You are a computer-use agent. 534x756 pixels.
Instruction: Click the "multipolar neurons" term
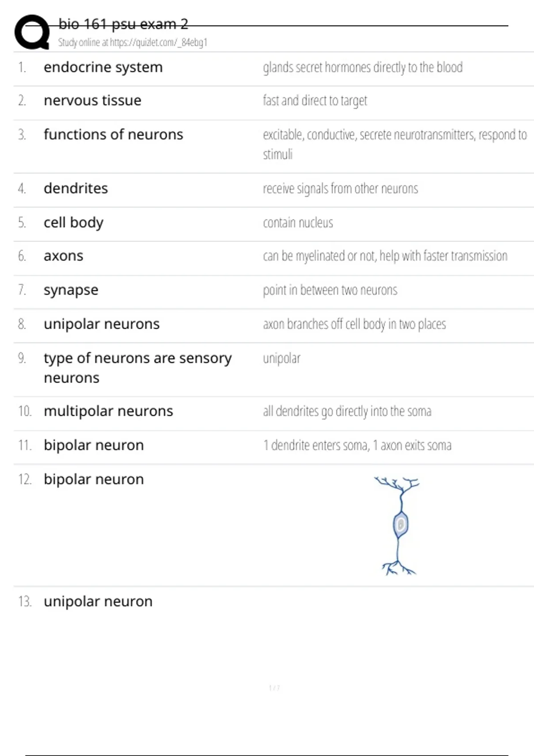point(108,411)
